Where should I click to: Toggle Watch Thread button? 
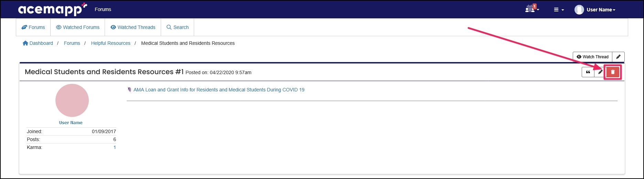coord(592,57)
